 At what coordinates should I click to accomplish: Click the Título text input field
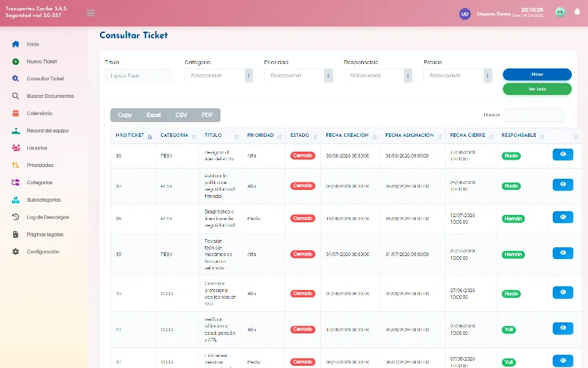(x=139, y=76)
